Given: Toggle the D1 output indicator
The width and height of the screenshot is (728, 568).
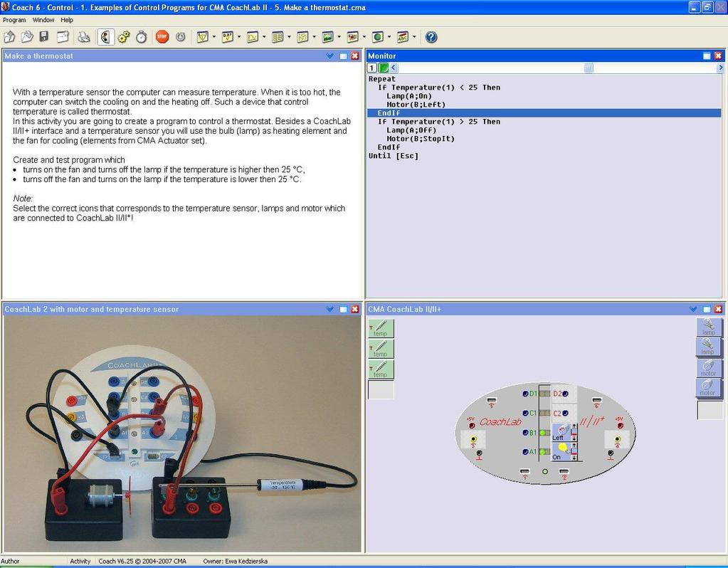Looking at the screenshot, I should (544, 394).
